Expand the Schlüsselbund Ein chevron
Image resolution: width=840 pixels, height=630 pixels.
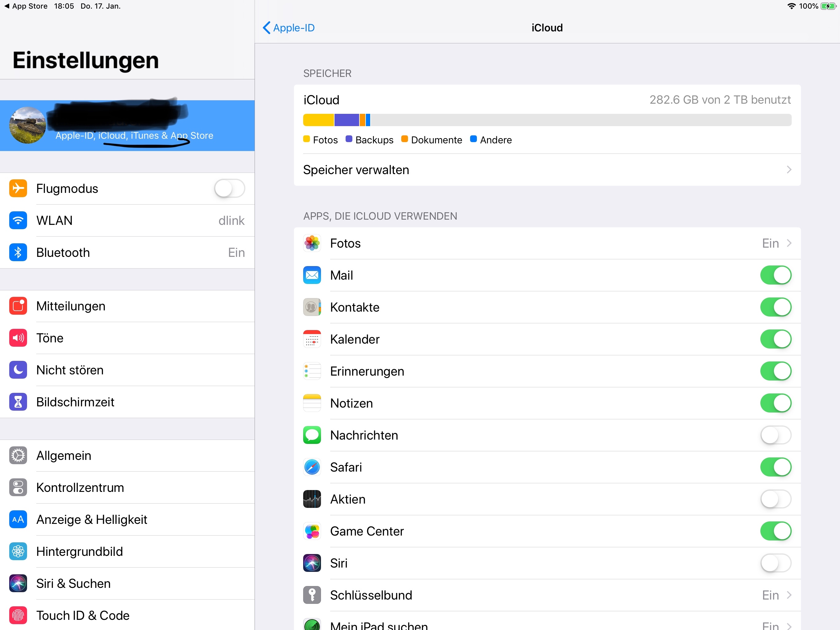click(789, 595)
